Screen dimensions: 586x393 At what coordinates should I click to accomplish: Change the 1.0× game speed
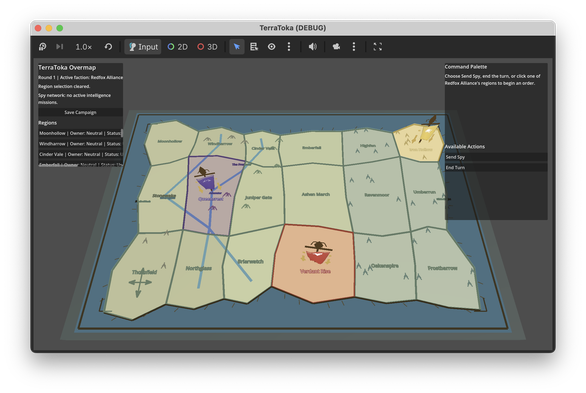point(84,47)
